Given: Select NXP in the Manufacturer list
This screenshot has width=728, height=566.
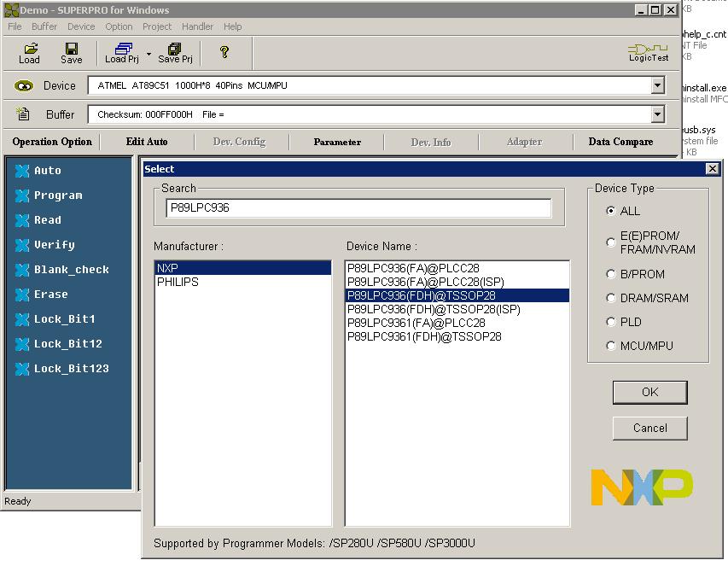Looking at the screenshot, I should [243, 268].
